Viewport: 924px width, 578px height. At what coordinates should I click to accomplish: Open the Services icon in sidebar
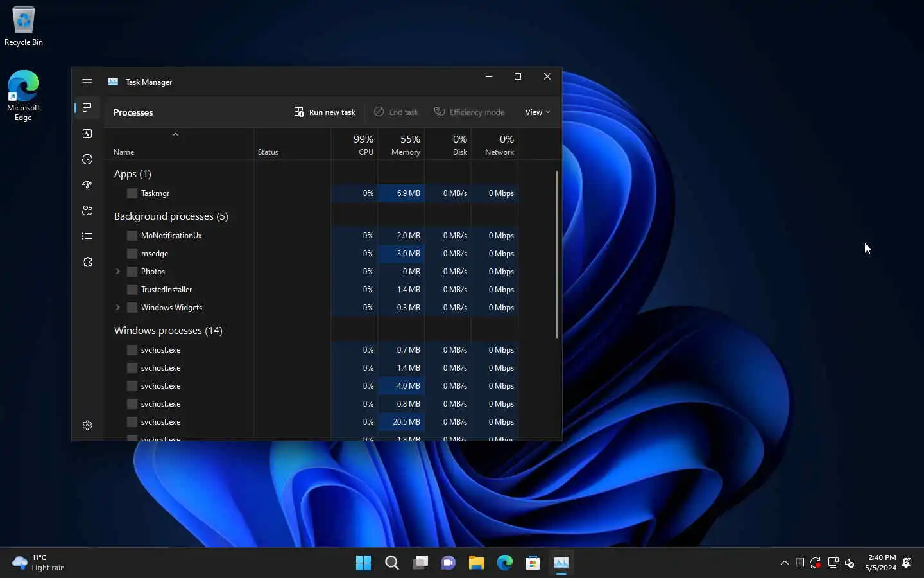(x=87, y=262)
